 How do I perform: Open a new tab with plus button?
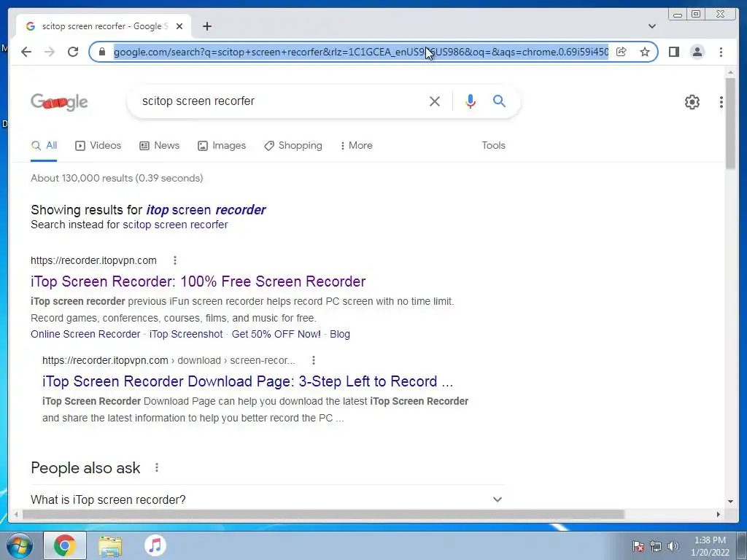click(206, 26)
